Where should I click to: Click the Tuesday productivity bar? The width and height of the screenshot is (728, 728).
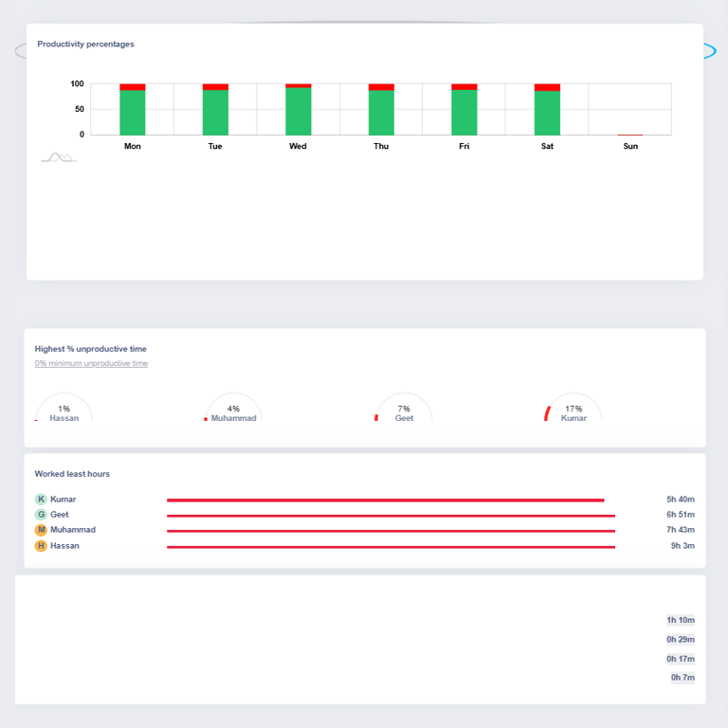click(215, 110)
